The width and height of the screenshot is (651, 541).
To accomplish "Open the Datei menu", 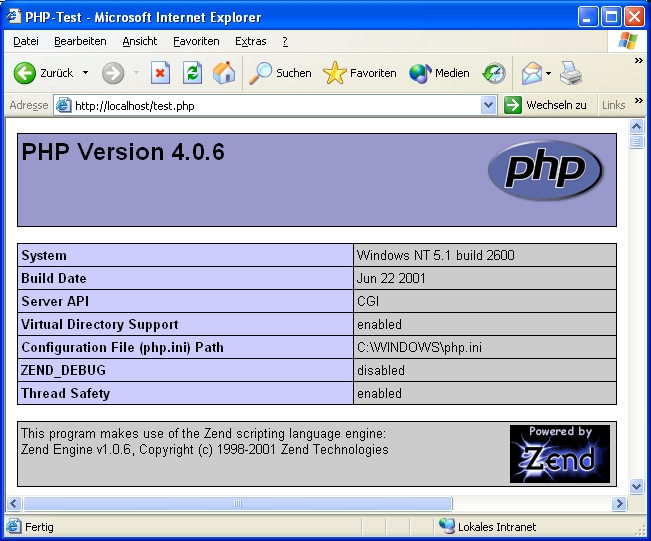I will tap(26, 41).
